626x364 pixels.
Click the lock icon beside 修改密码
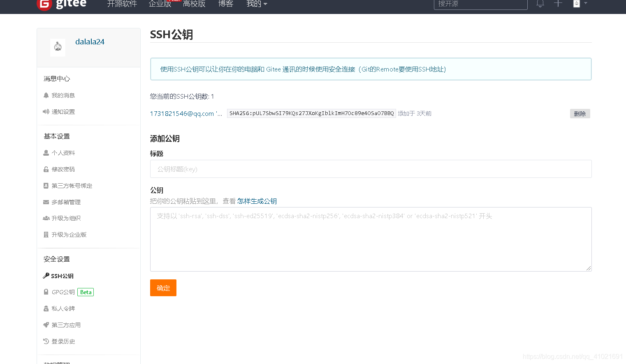[x=46, y=169]
